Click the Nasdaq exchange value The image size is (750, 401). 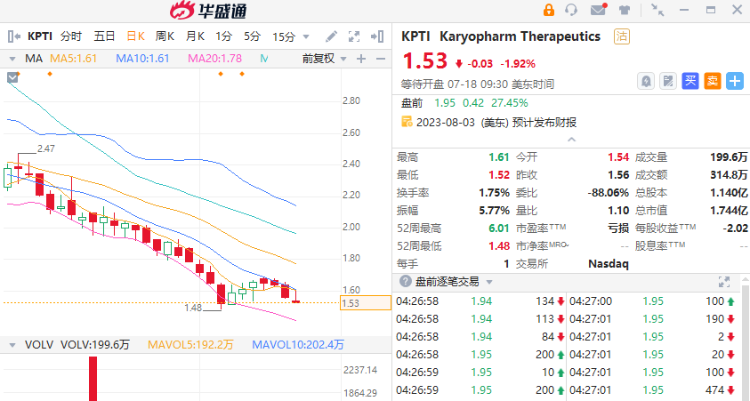pos(608,264)
